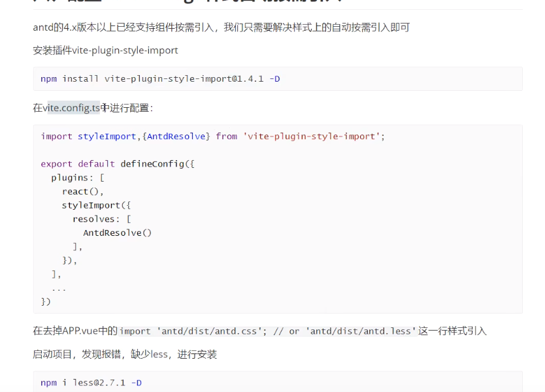Click the AntdResolve() code line
Viewport: 545px width, 392px height.
(118, 233)
